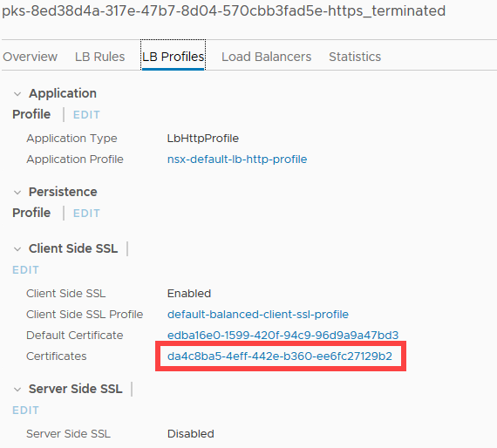Collapse the Client Side SSL chevron

[17, 249]
